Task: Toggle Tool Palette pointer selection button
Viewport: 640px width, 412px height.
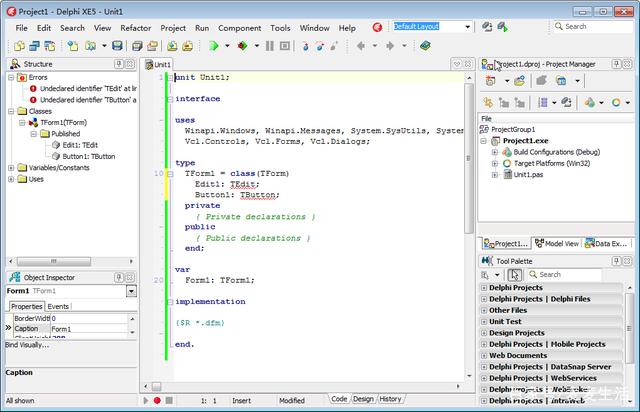Action: coord(515,275)
